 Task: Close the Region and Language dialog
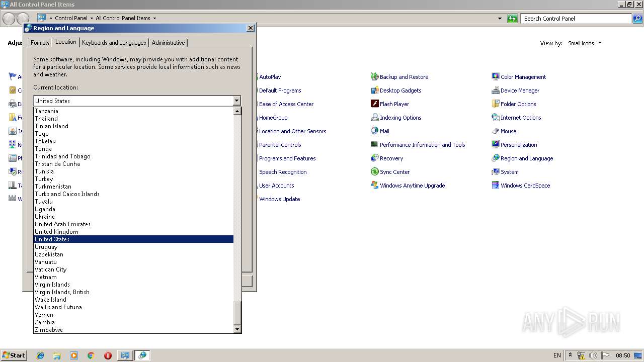click(x=251, y=28)
